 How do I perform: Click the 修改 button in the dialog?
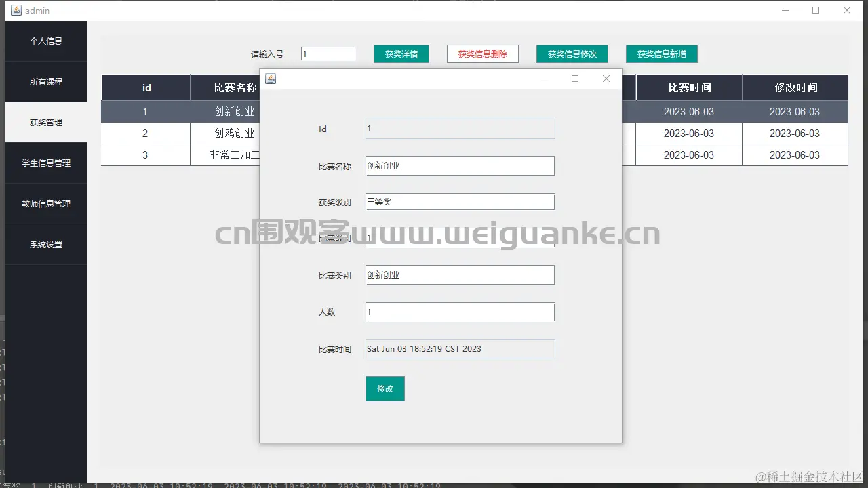pyautogui.click(x=385, y=388)
